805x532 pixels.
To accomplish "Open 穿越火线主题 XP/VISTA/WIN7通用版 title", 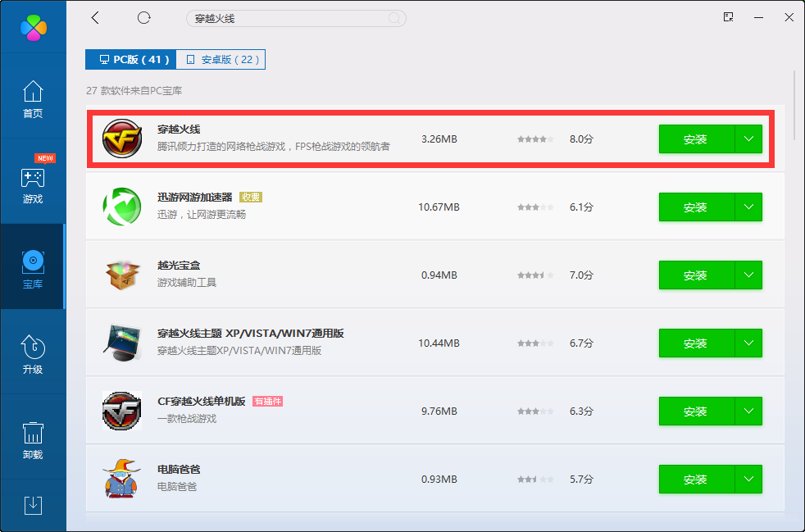I will (x=251, y=334).
